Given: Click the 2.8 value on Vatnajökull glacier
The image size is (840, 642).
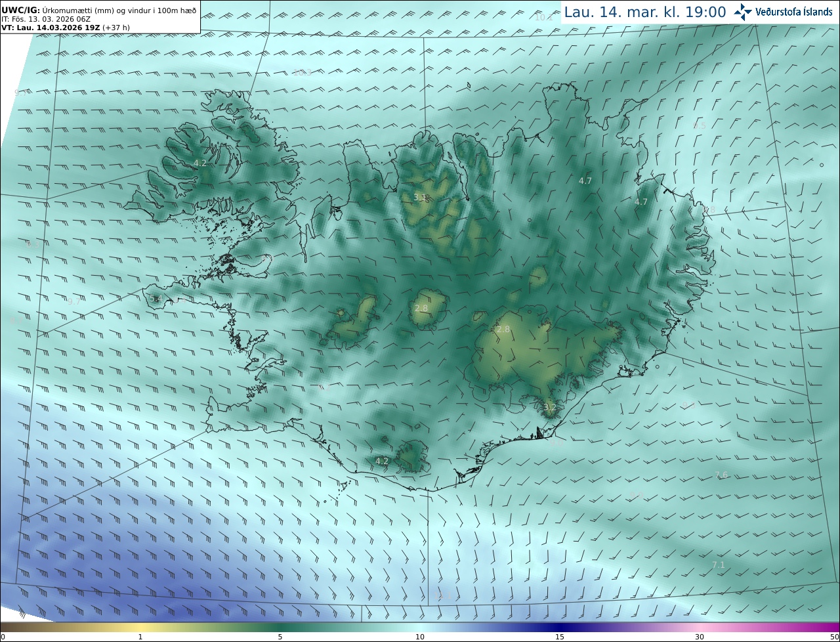Looking at the screenshot, I should point(503,329).
